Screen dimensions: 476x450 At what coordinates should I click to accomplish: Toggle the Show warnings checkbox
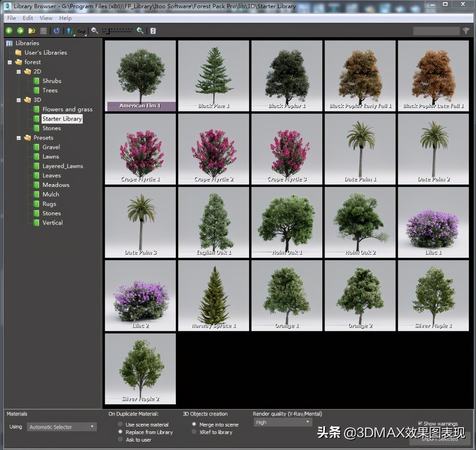coord(420,423)
